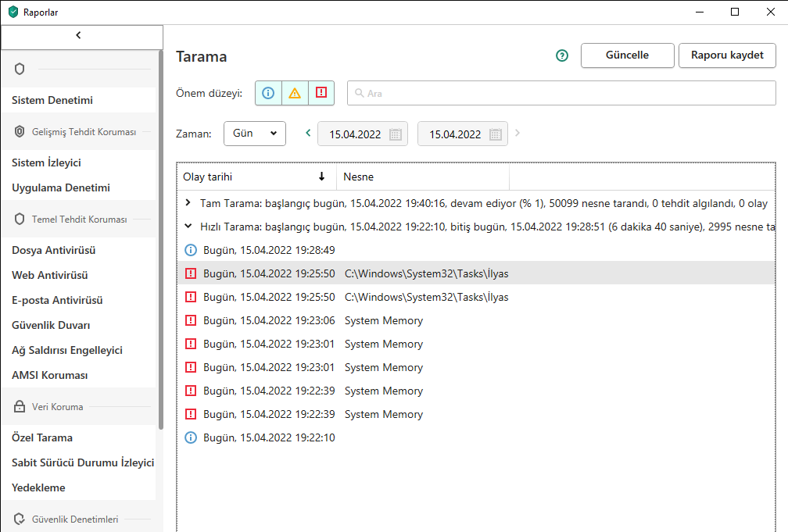Click the top sidebar shield section icon
Viewport: 788px width, 532px height.
[x=20, y=69]
